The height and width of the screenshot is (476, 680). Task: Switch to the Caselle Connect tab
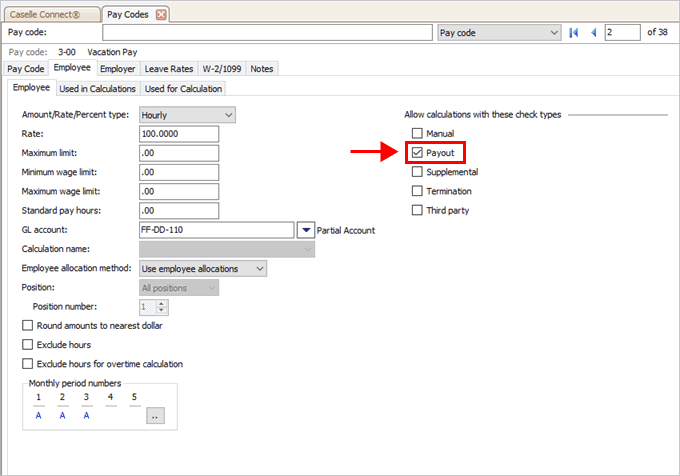(x=50, y=14)
